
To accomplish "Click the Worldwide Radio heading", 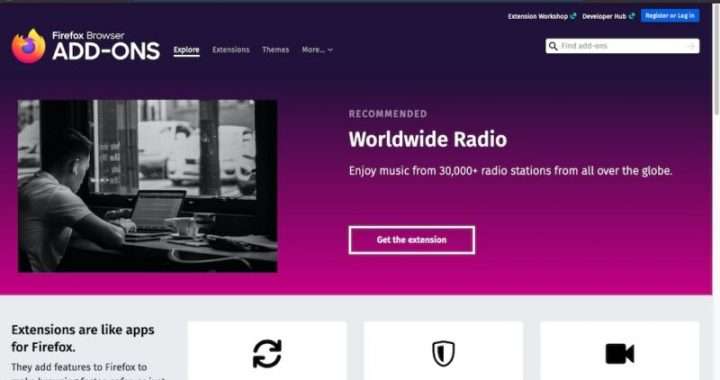I will click(428, 139).
